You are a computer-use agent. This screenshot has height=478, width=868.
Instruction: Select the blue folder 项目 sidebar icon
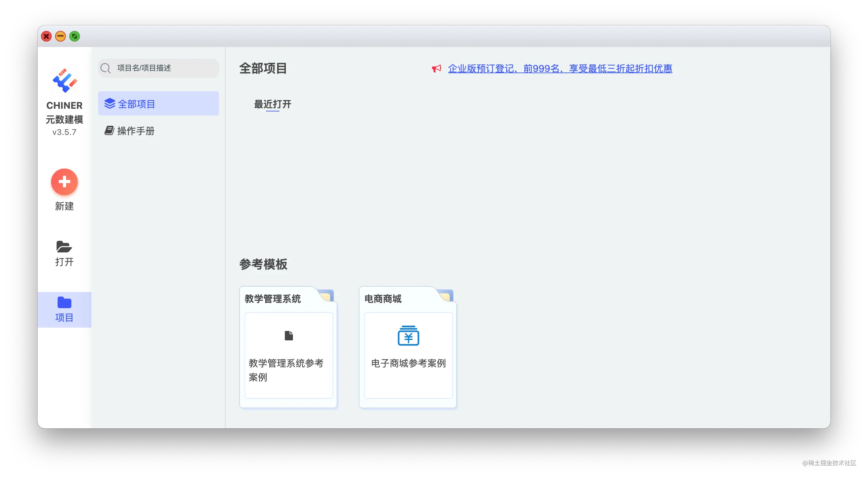[x=64, y=303]
